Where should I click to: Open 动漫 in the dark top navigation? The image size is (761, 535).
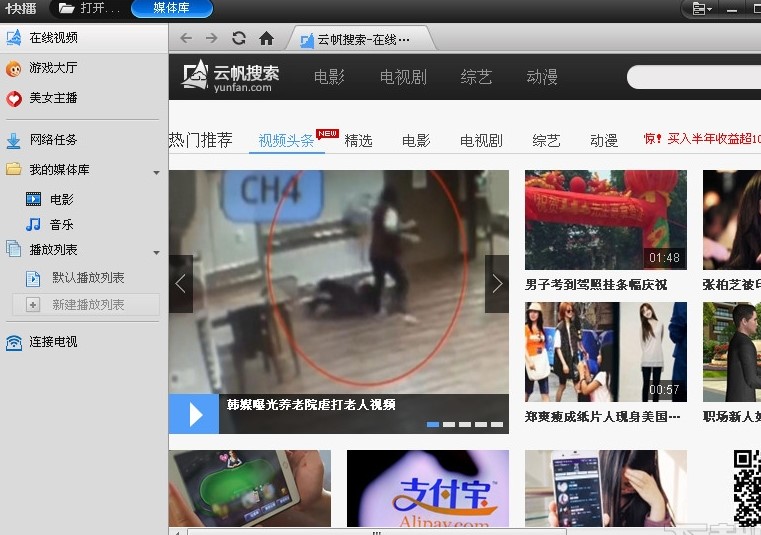point(542,77)
